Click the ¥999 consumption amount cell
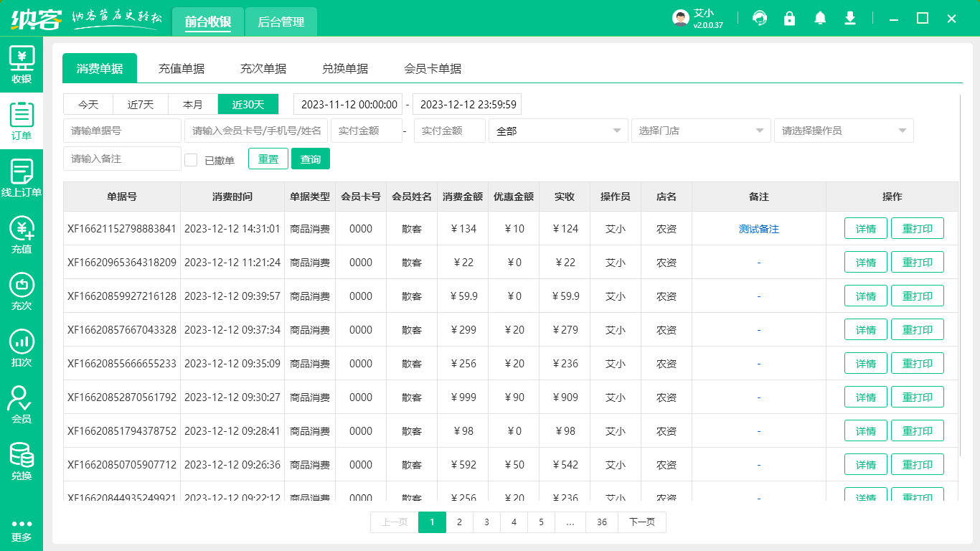Image resolution: width=980 pixels, height=551 pixels. [463, 397]
